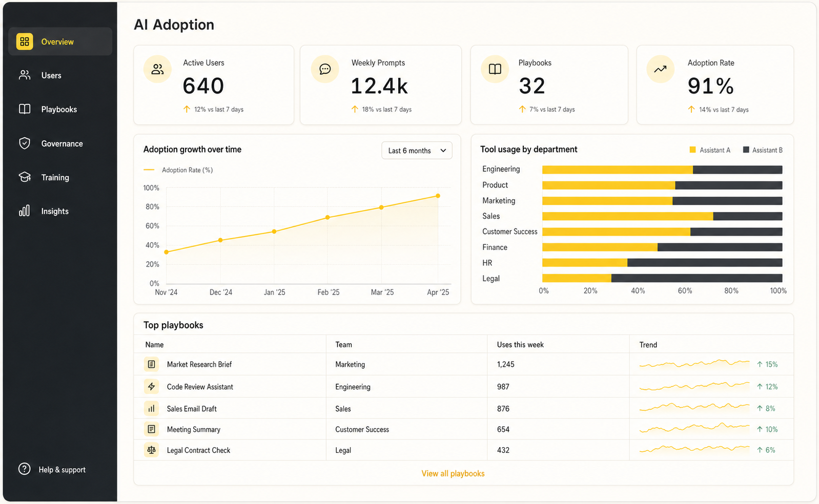Click the Name column header

(x=154, y=345)
